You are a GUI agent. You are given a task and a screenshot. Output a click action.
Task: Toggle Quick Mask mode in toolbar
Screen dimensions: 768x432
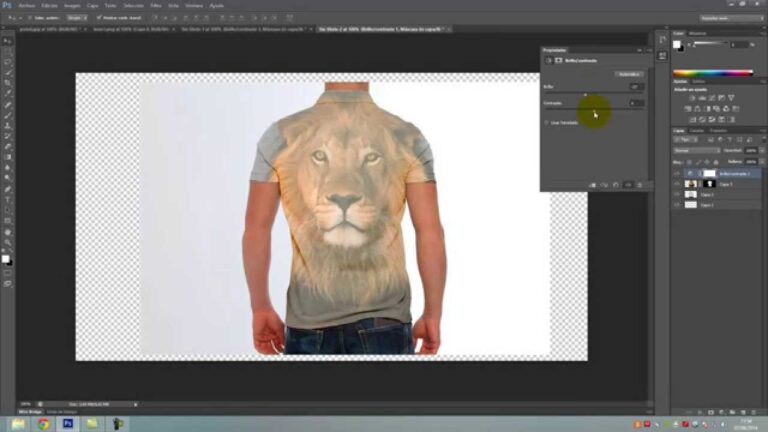pyautogui.click(x=7, y=273)
